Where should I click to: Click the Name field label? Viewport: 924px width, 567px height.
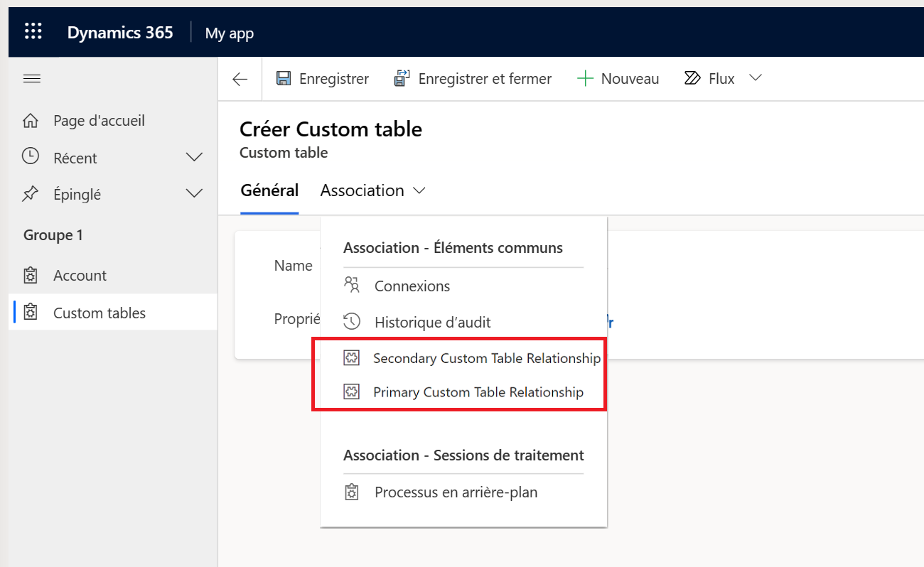pyautogui.click(x=293, y=266)
